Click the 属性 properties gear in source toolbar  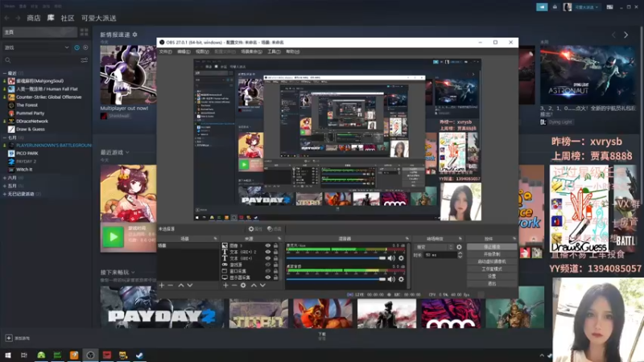point(255,229)
